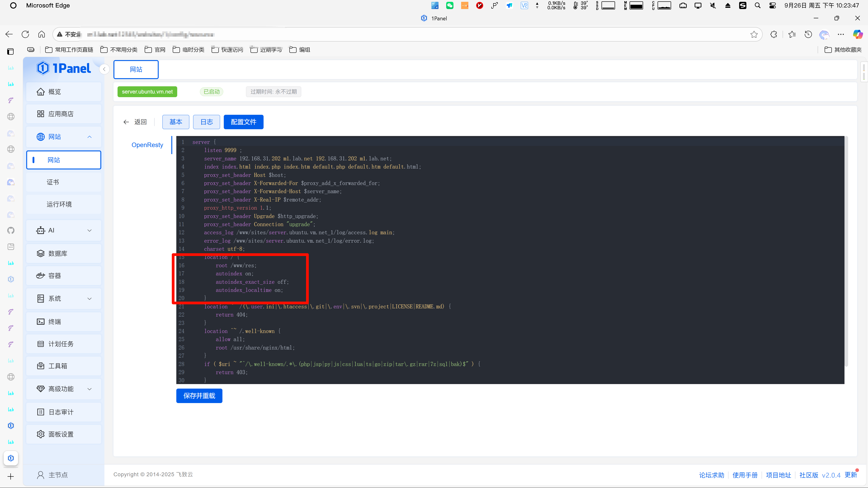
Task: Click the 保存并重载 button
Action: click(199, 396)
